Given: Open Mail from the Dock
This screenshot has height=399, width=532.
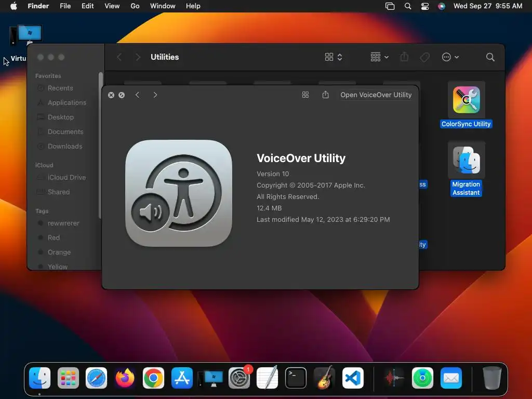Looking at the screenshot, I should tap(451, 378).
